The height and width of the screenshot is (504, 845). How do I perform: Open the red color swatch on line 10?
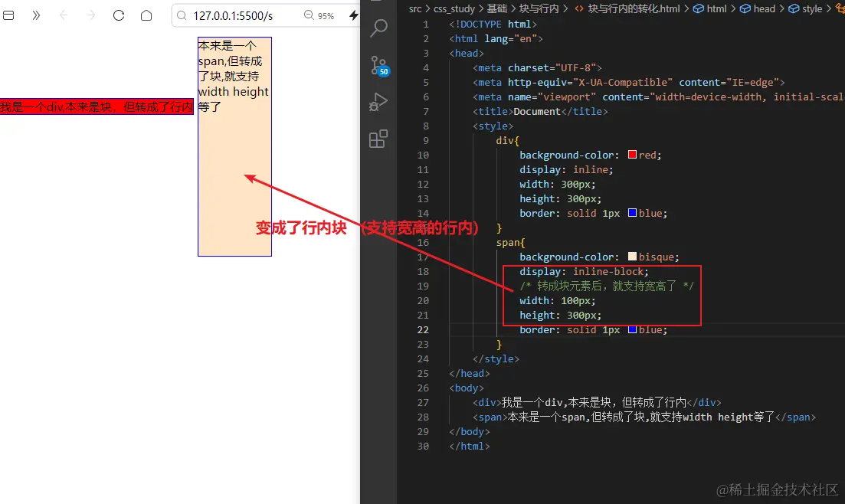pyautogui.click(x=632, y=155)
